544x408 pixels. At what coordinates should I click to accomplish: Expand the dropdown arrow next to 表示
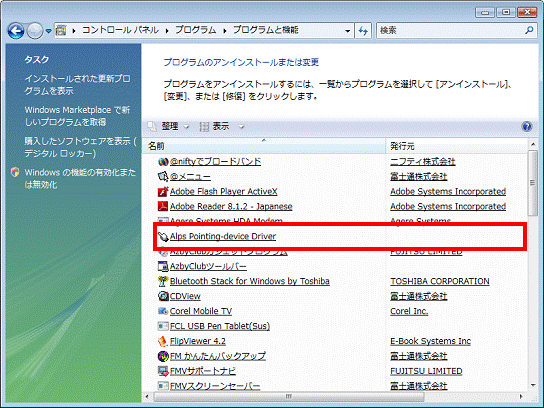click(x=241, y=127)
